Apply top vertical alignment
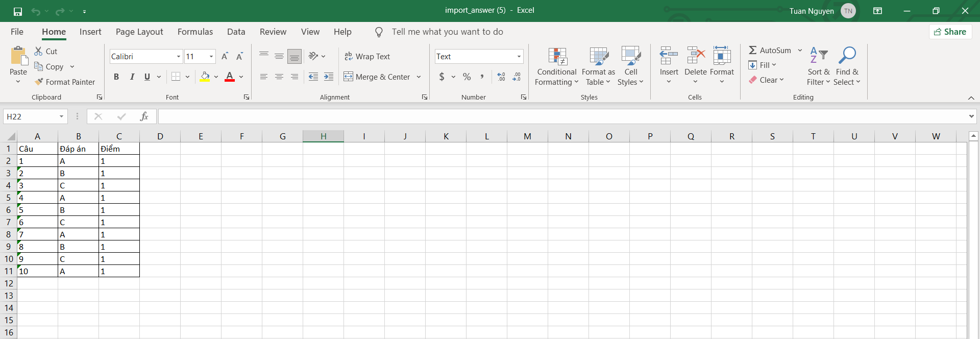Viewport: 980px width, 339px height. pos(264,56)
